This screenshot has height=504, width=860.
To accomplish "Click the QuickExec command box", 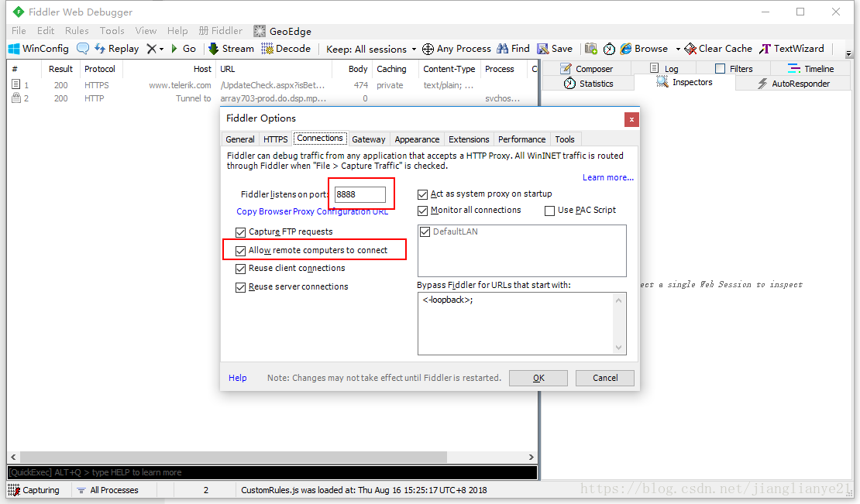I will coord(272,472).
